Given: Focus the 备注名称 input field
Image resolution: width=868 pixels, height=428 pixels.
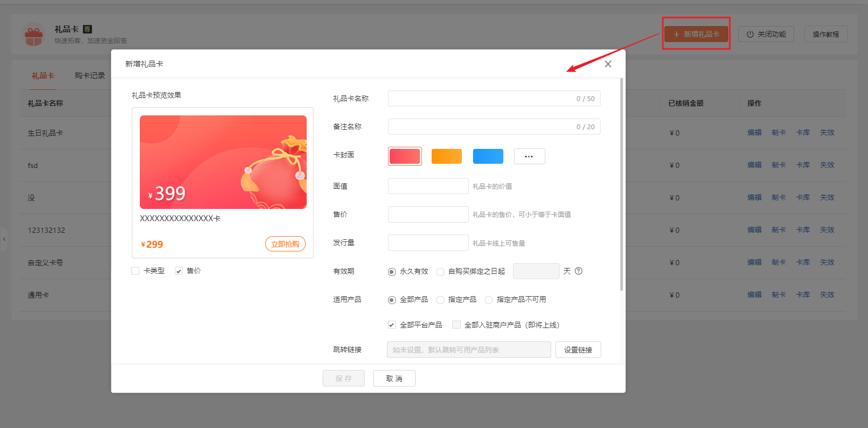Looking at the screenshot, I should coord(494,127).
